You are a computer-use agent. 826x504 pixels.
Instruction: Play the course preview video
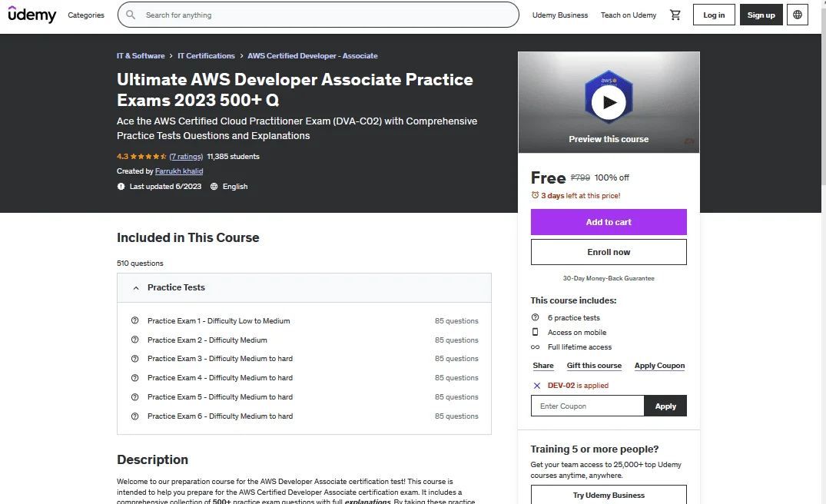609,102
